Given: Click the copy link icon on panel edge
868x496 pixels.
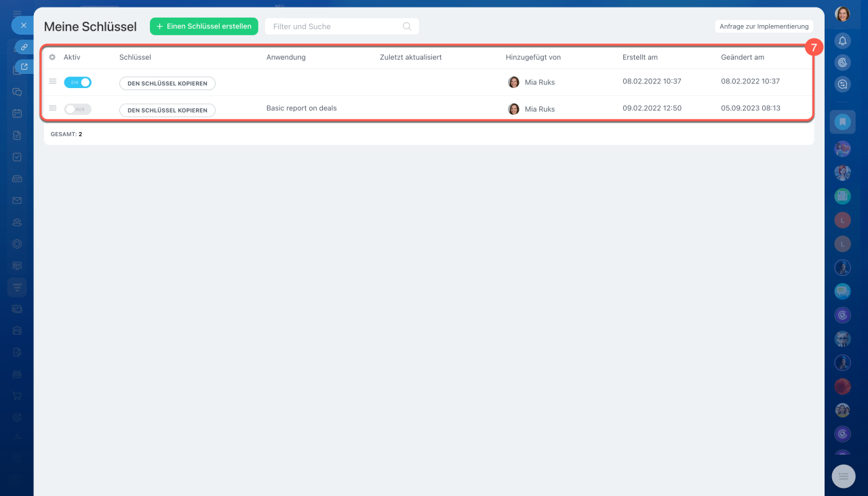Looking at the screenshot, I should pyautogui.click(x=24, y=47).
